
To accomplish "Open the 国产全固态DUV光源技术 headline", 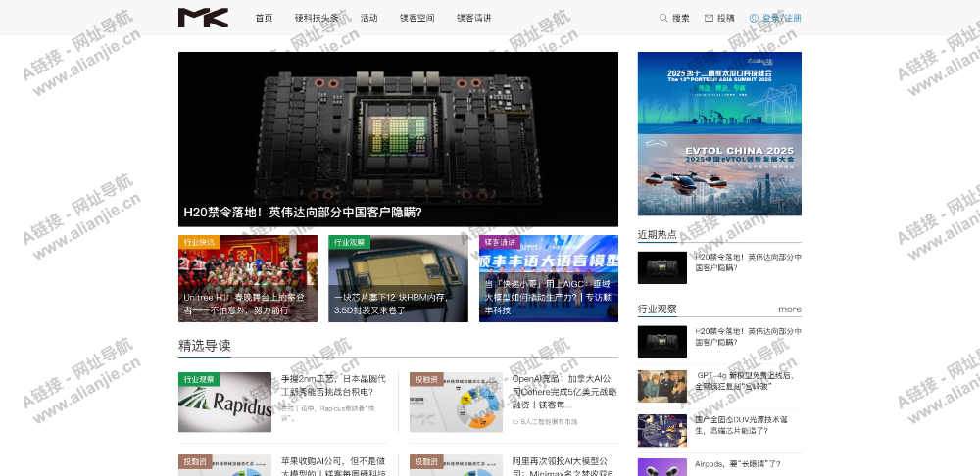I will pyautogui.click(x=741, y=425).
